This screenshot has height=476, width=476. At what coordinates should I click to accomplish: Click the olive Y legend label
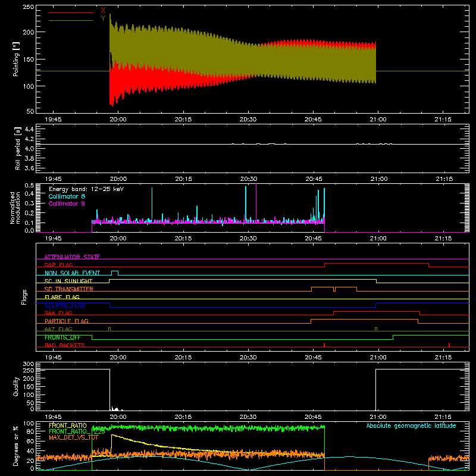click(103, 18)
